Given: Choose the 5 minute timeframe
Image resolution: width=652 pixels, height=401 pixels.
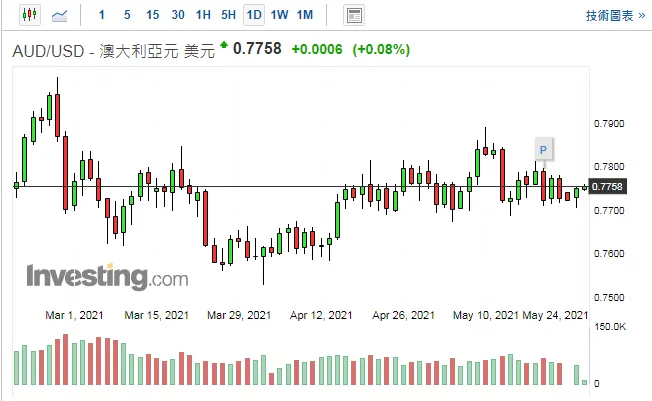Looking at the screenshot, I should click(x=127, y=15).
